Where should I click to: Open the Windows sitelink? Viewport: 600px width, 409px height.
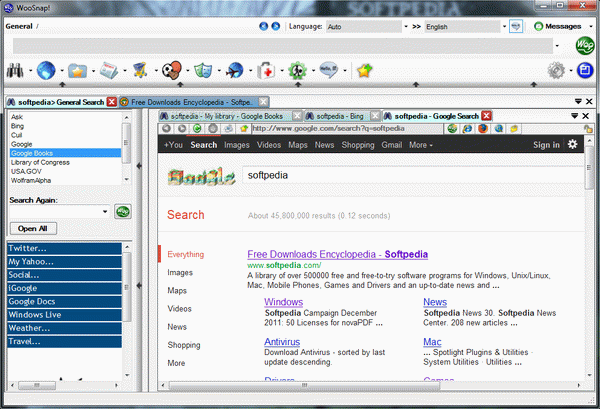coord(284,302)
